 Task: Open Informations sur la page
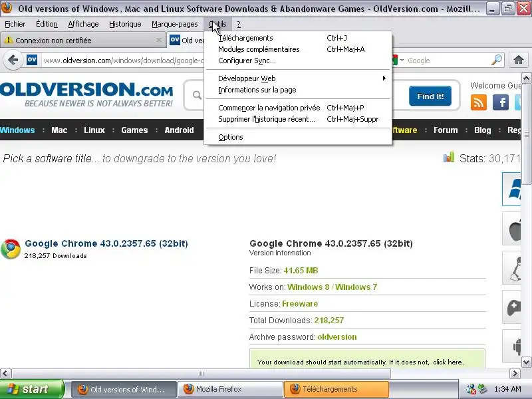(x=299, y=90)
